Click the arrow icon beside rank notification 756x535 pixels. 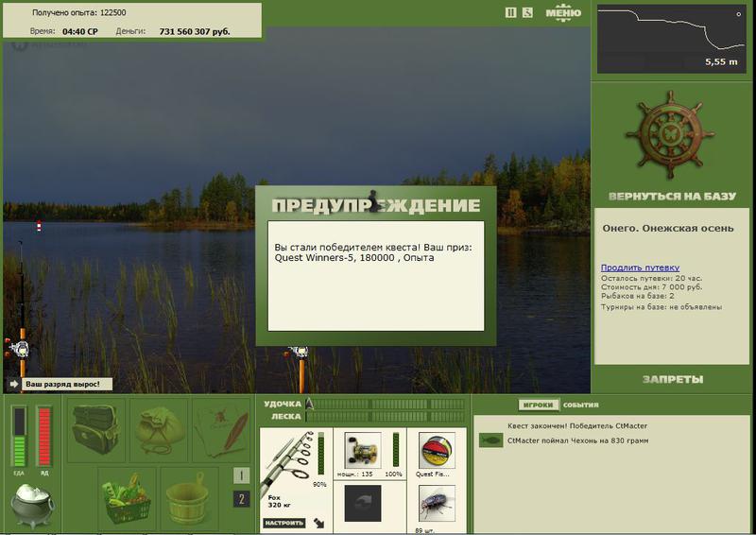coord(13,384)
